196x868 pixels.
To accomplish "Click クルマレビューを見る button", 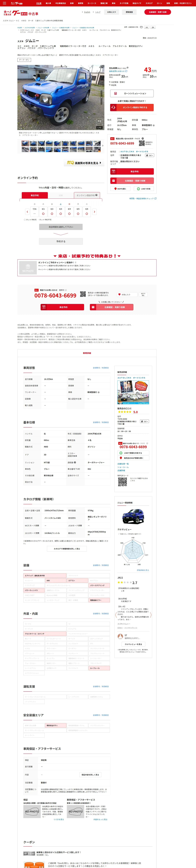I will coord(134,644).
